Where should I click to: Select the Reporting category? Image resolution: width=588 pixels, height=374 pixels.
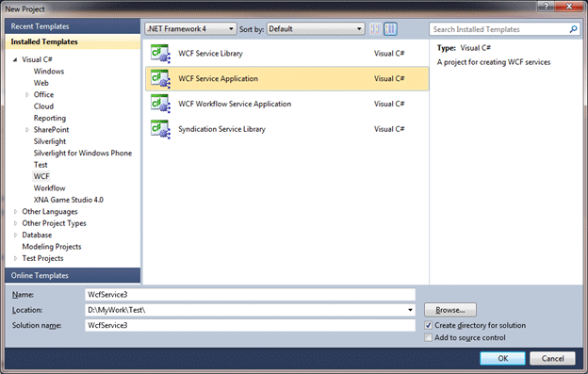(x=50, y=118)
